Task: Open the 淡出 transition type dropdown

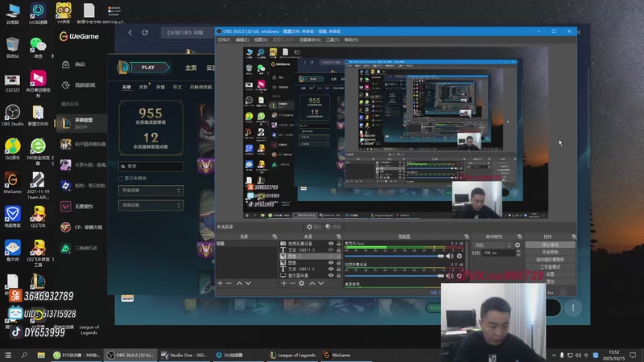Action: (x=493, y=245)
